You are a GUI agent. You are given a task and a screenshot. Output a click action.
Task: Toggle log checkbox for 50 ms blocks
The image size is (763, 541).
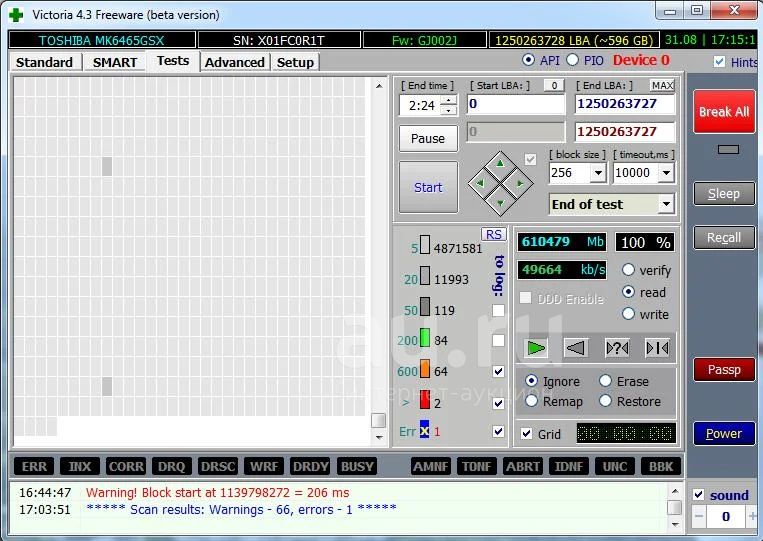[498, 310]
